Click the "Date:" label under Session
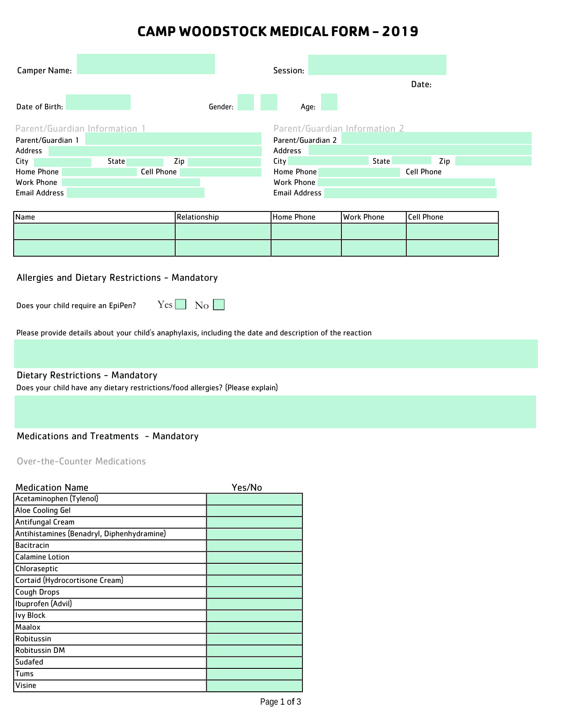 (x=421, y=84)
